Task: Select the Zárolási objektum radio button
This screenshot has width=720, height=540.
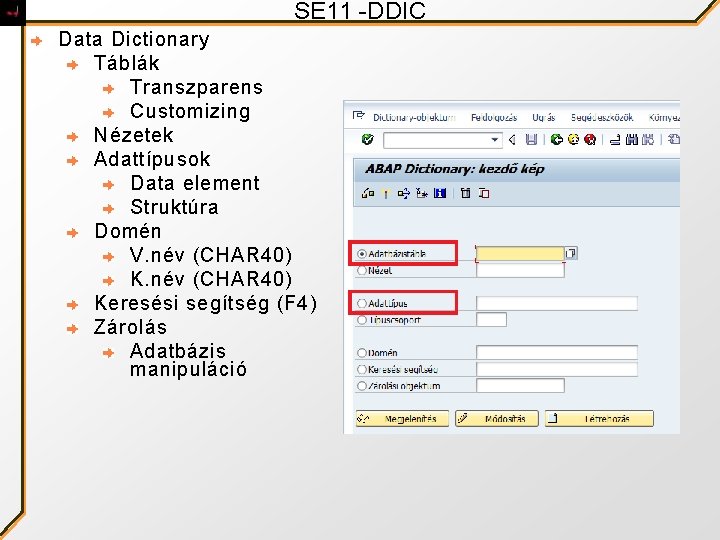Action: coord(362,386)
